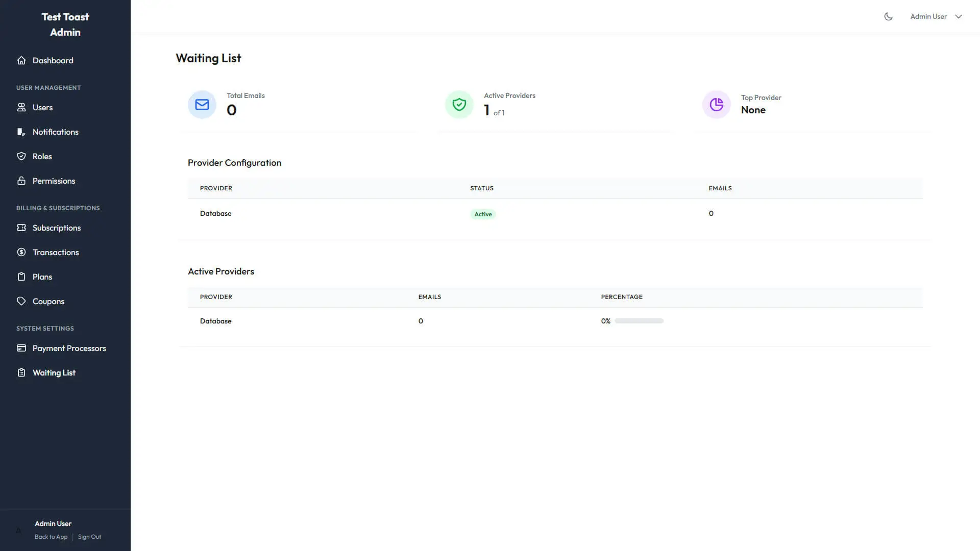Click the Roles shield icon
Screen dimensions: 980x551
point(21,156)
